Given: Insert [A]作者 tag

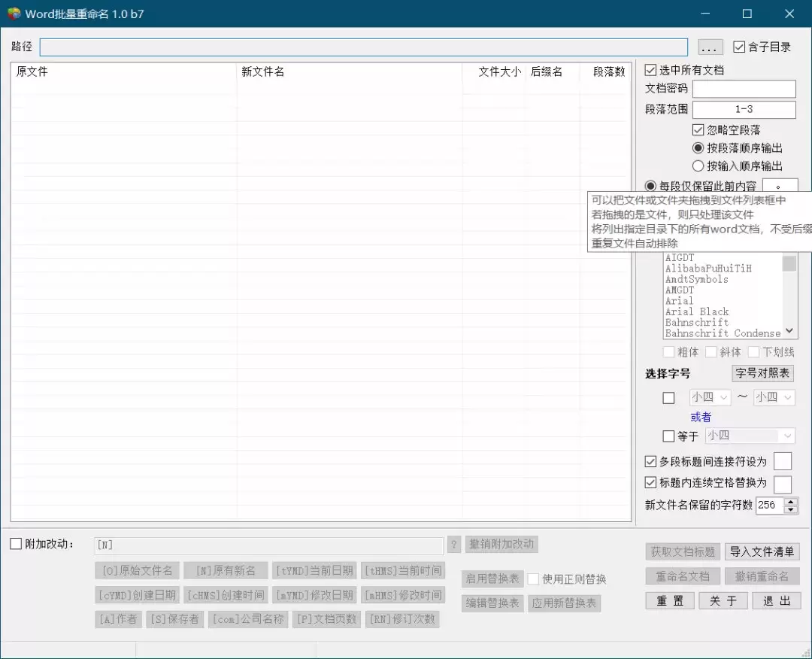Looking at the screenshot, I should [118, 619].
